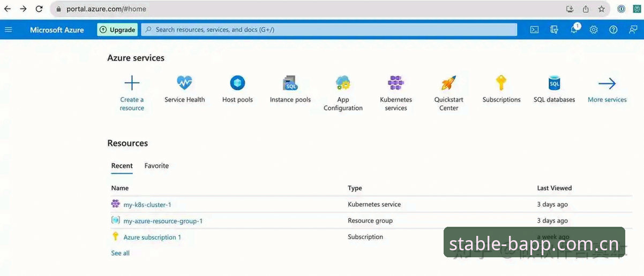
Task: Click the browser share icon
Action: point(586,9)
